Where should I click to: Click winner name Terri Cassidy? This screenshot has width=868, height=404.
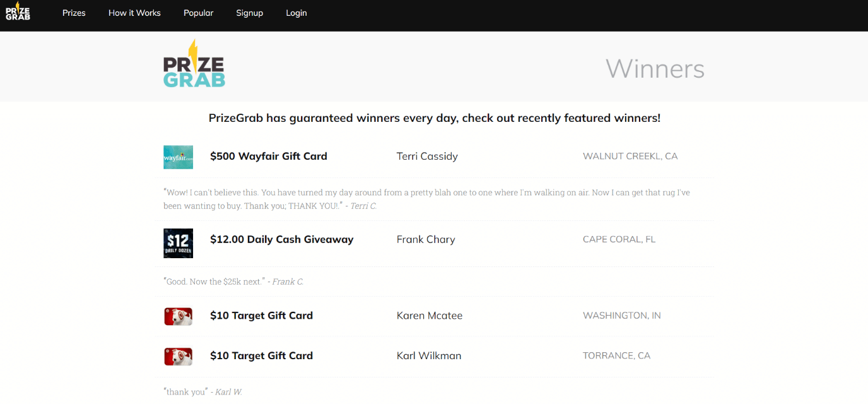[x=427, y=157]
